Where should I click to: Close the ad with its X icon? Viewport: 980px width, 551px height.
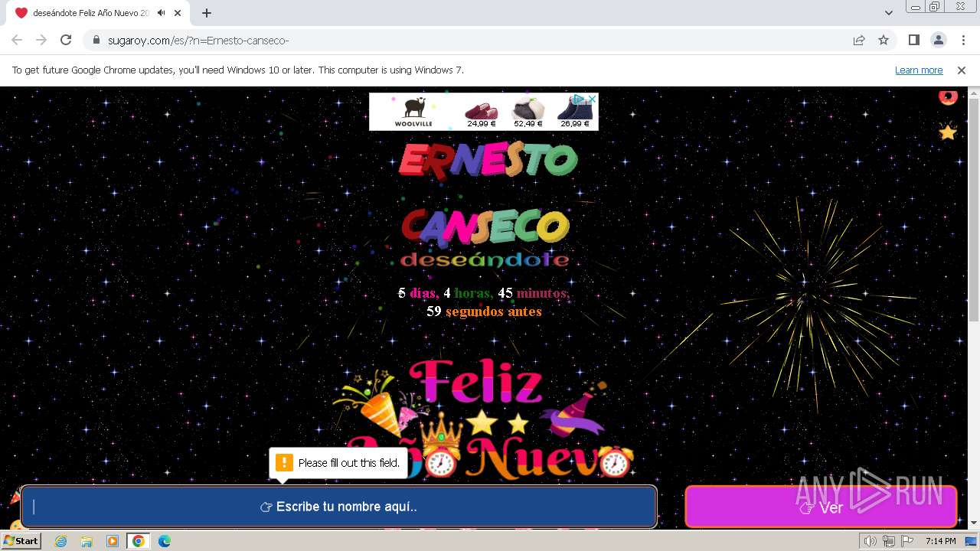(x=593, y=99)
